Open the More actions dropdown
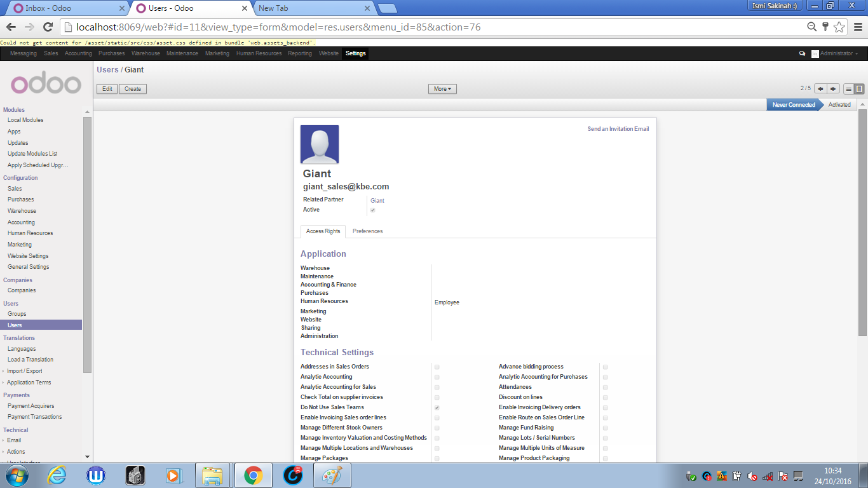Image resolution: width=868 pixels, height=488 pixels. click(x=442, y=89)
